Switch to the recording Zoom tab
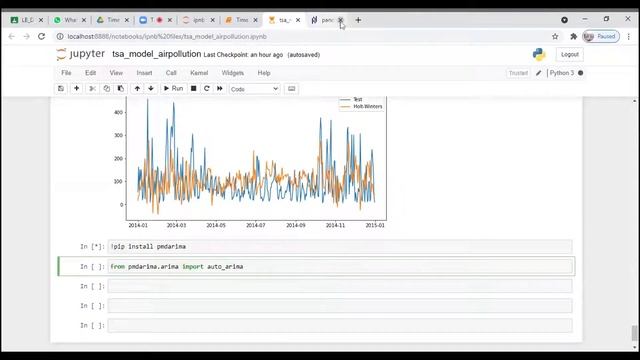The height and width of the screenshot is (360, 640). click(155, 20)
